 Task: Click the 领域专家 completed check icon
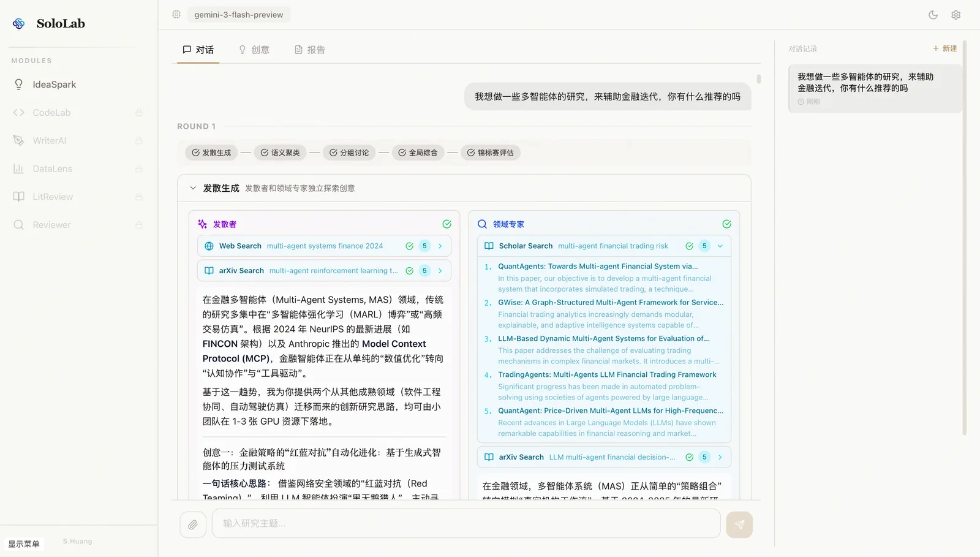[726, 224]
